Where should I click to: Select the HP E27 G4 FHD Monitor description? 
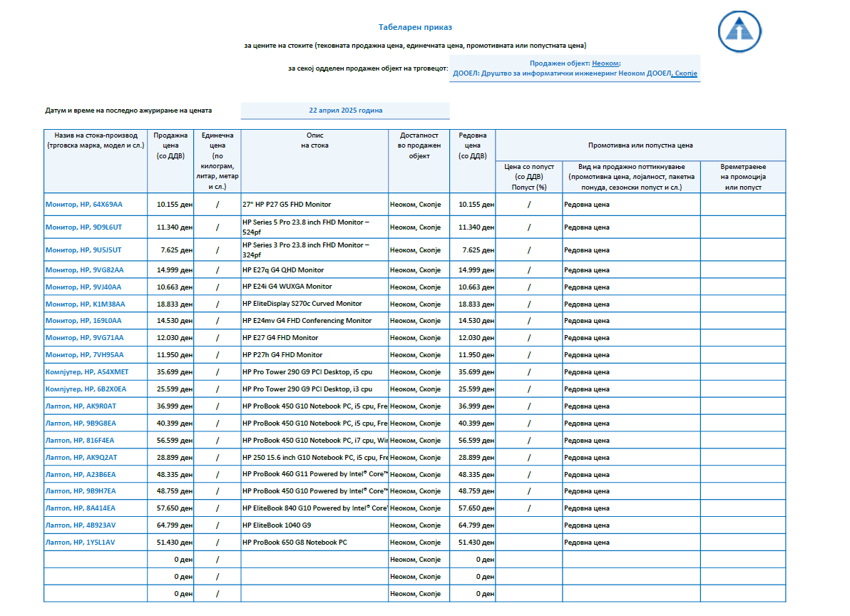(x=314, y=337)
